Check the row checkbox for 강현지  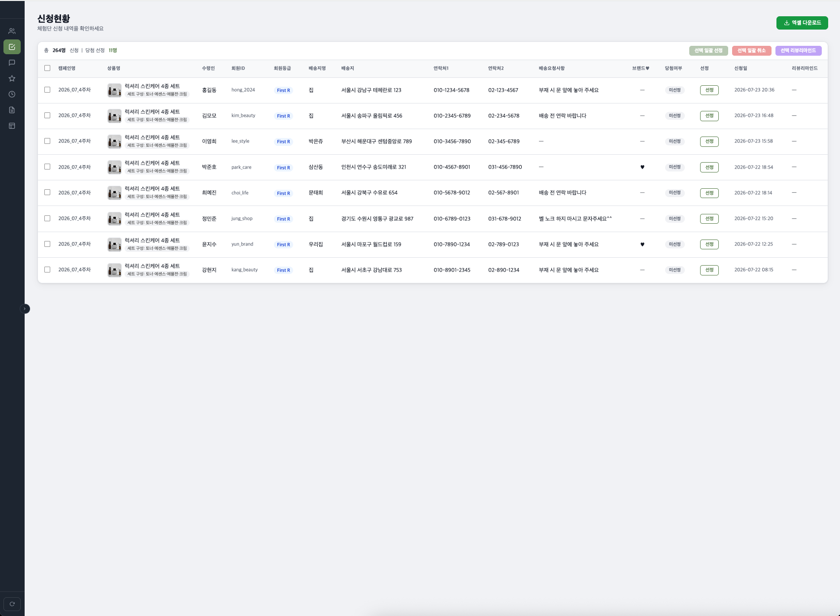point(47,270)
